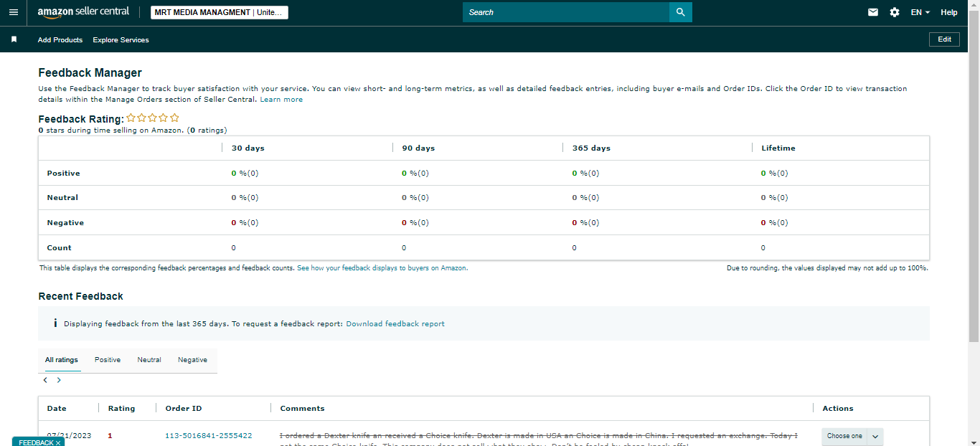Viewport: 980px width, 446px height.
Task: Click the Date column header
Action: (x=57, y=408)
